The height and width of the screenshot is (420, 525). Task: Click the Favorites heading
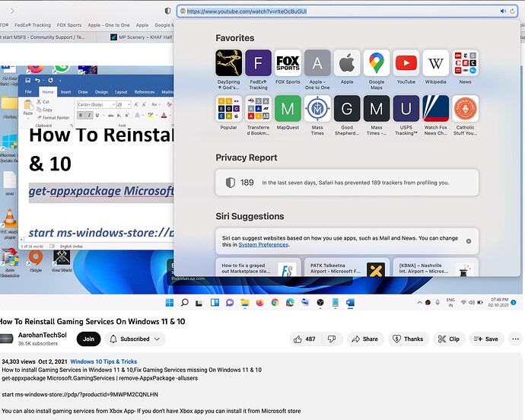pos(234,38)
